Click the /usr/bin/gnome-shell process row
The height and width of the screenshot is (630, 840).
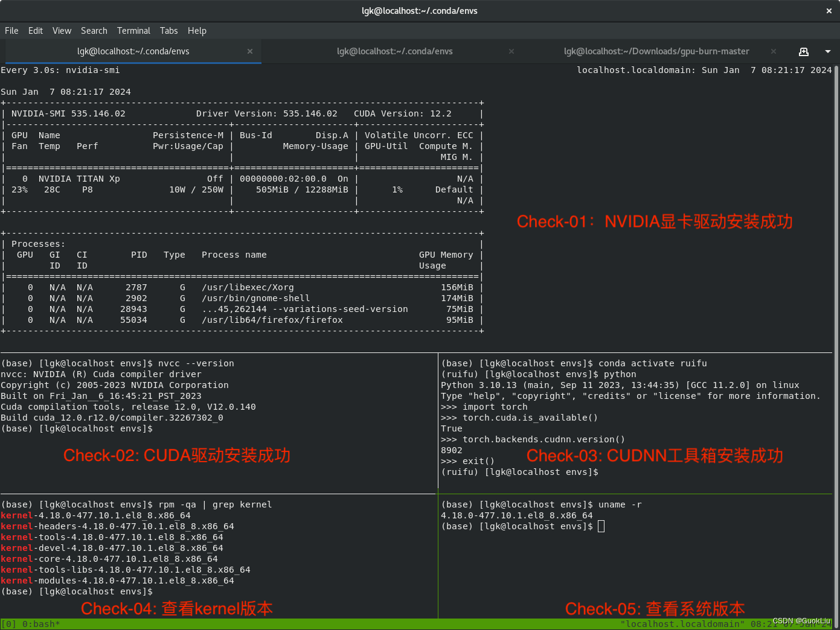tap(242, 298)
